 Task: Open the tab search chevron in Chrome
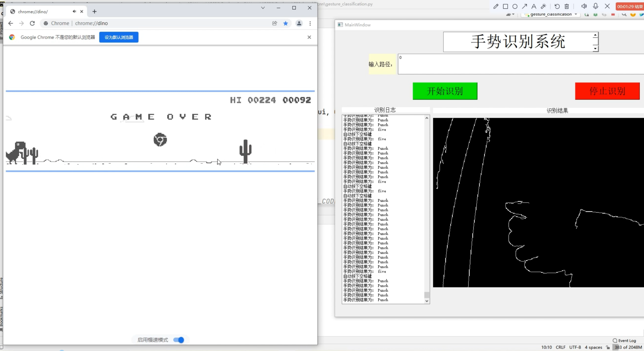[x=263, y=8]
